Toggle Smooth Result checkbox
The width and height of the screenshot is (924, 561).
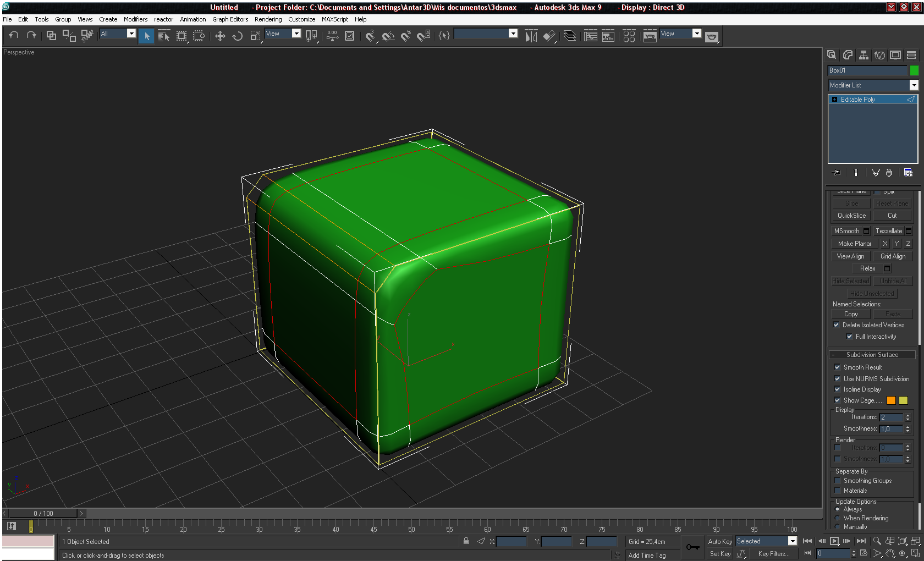pos(837,367)
